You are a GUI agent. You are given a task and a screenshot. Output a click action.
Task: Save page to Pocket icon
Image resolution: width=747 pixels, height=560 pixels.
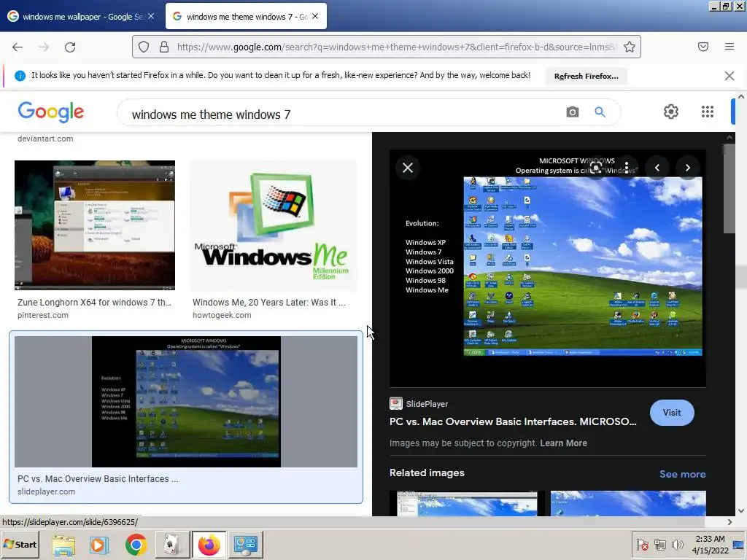tap(703, 47)
